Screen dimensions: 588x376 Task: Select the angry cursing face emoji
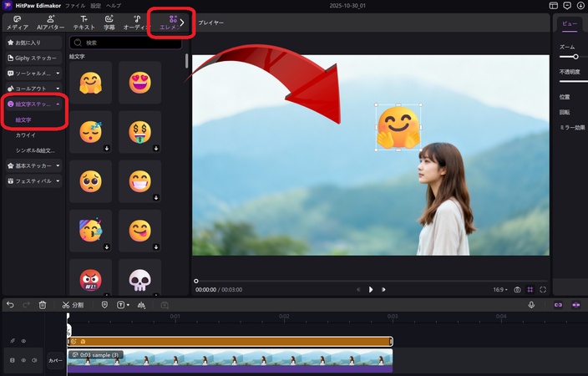click(x=90, y=278)
